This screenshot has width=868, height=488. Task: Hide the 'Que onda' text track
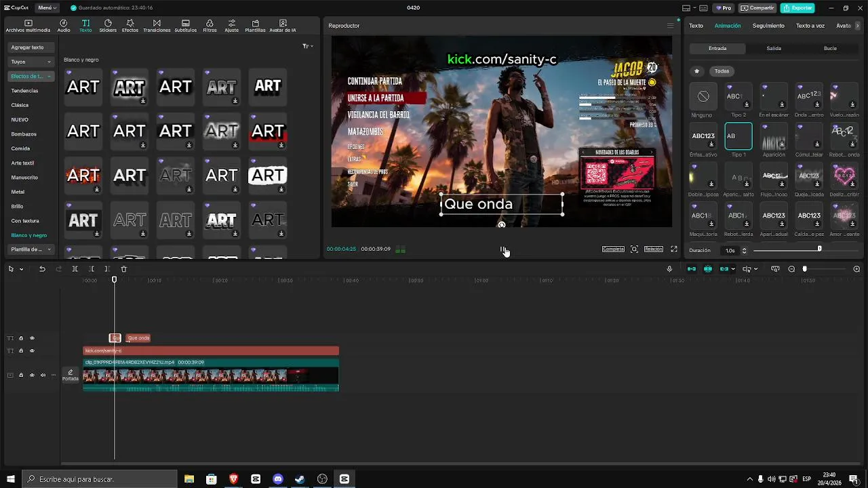pyautogui.click(x=32, y=338)
